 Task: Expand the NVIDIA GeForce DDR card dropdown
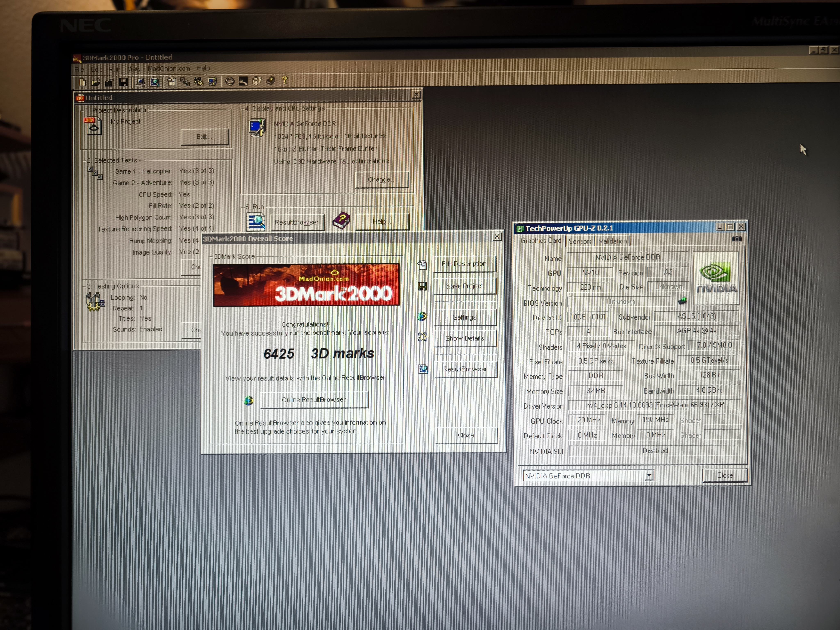pos(649,475)
